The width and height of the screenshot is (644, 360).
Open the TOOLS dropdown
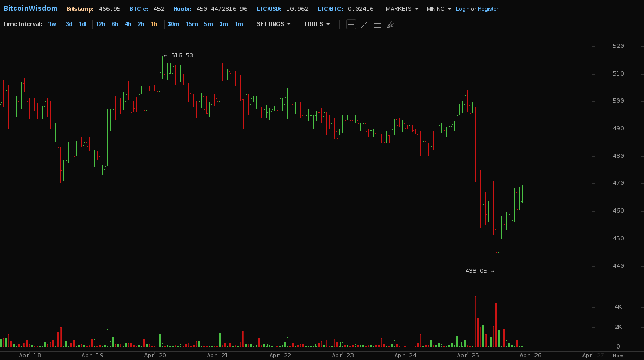317,24
